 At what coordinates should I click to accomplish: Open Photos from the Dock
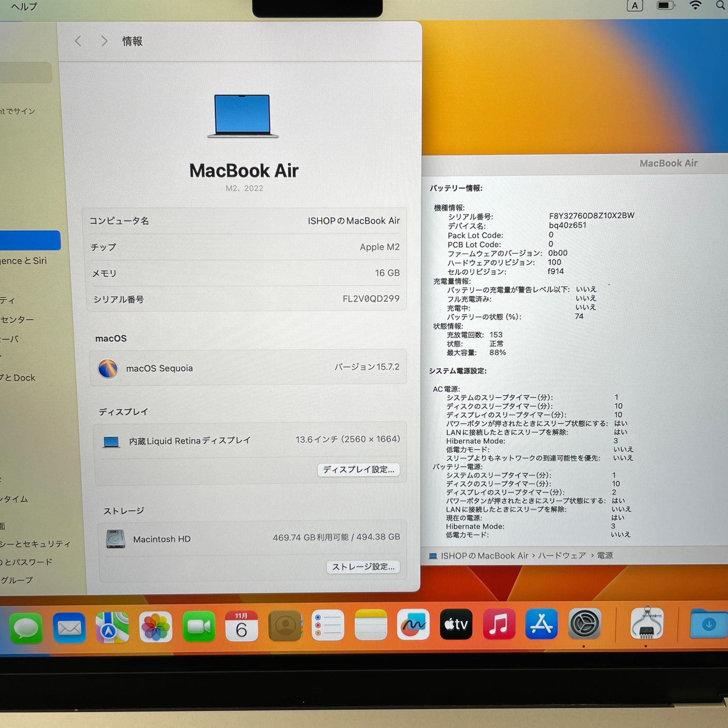(x=155, y=627)
